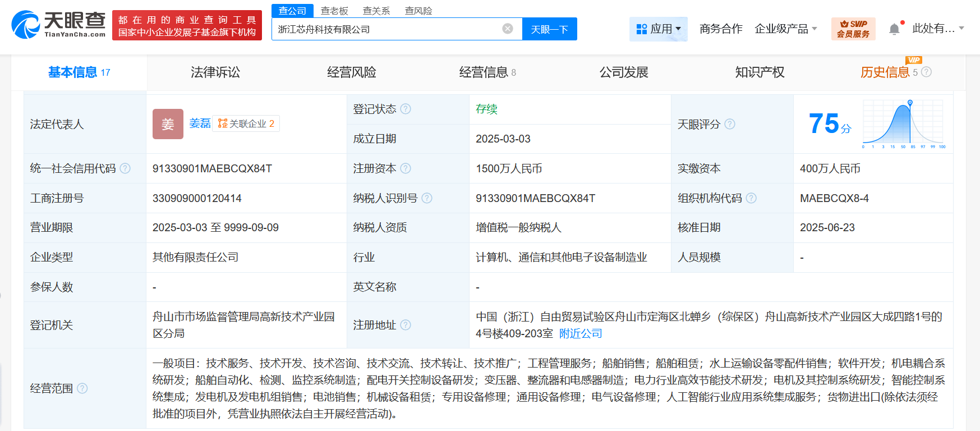The width and height of the screenshot is (980, 431).
Task: Open the 关联企业 2 badge
Action: [246, 123]
